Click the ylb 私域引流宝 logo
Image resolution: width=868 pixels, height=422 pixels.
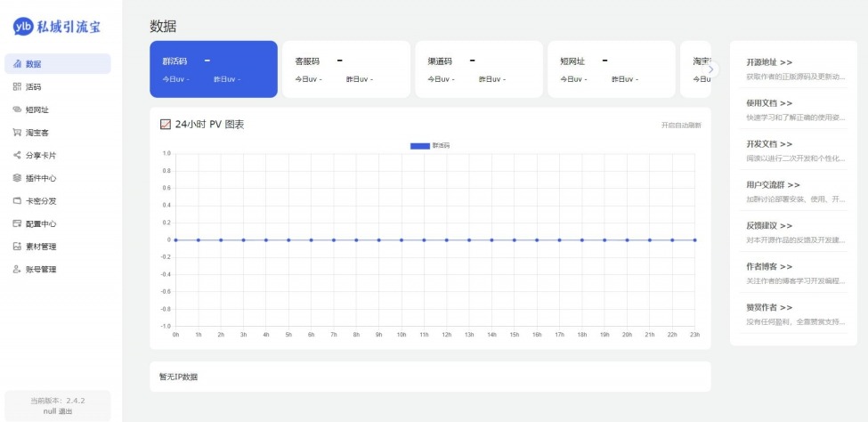pos(57,27)
